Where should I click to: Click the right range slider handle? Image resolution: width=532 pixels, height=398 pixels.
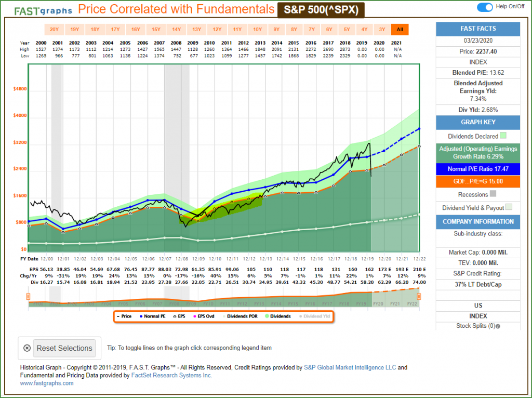(x=419, y=296)
